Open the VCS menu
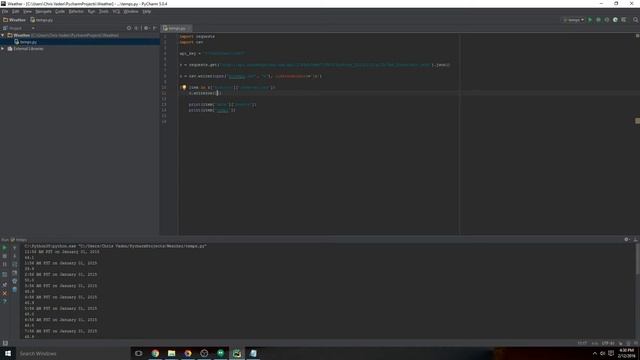Screen dimensions: 640x360 click(116, 11)
